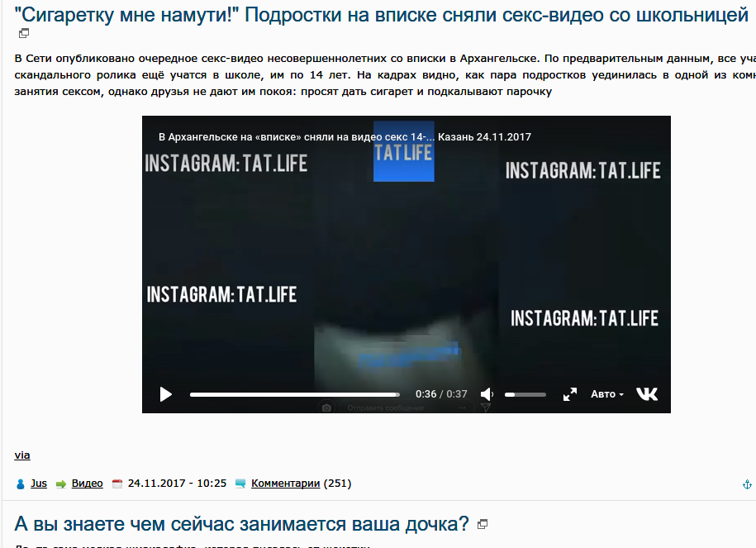Click the video progress bar
Viewport: 756px width, 548px height.
pyautogui.click(x=295, y=394)
